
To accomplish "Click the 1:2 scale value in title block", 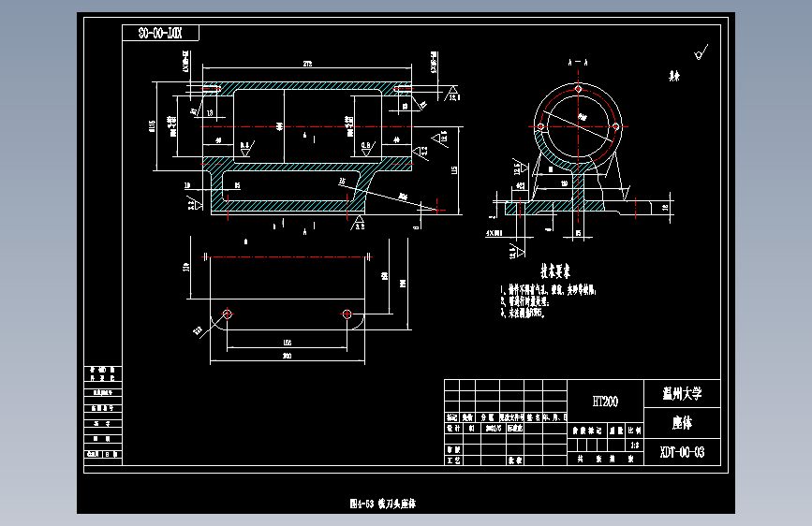I will pyautogui.click(x=634, y=446).
